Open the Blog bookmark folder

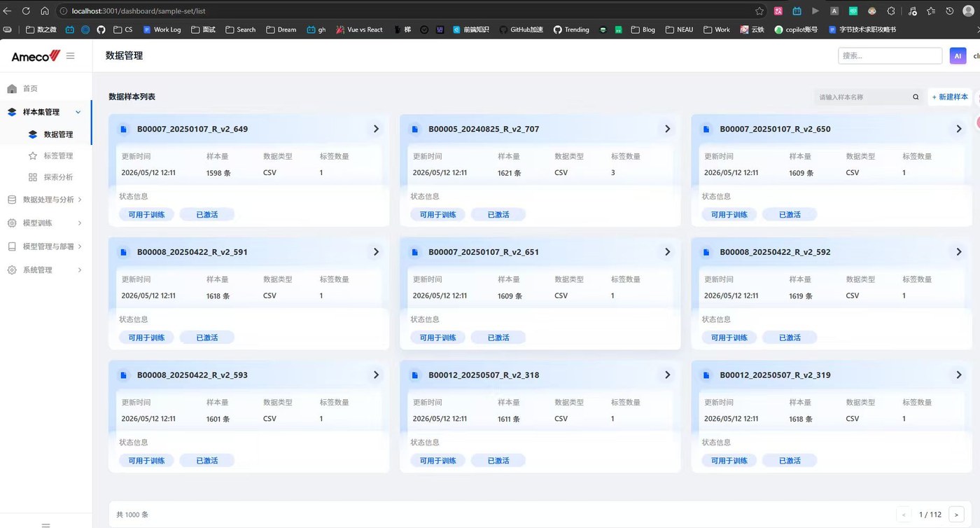643,30
